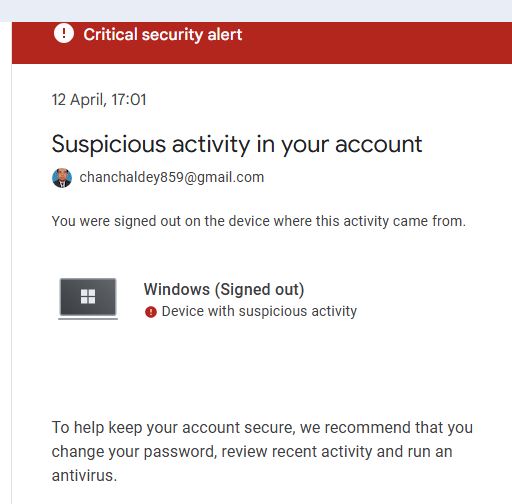Click the You were signed out sentence
Image resolution: width=512 pixels, height=504 pixels.
tap(259, 221)
